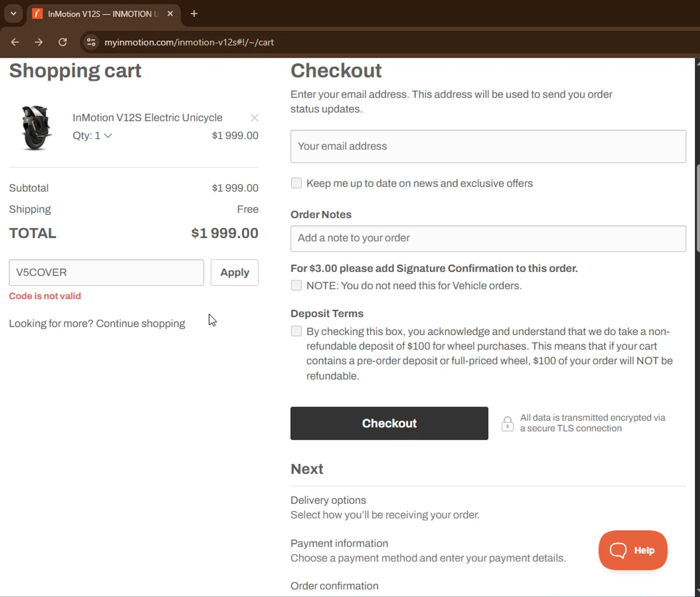
Task: Apply the discount code
Action: pos(234,272)
